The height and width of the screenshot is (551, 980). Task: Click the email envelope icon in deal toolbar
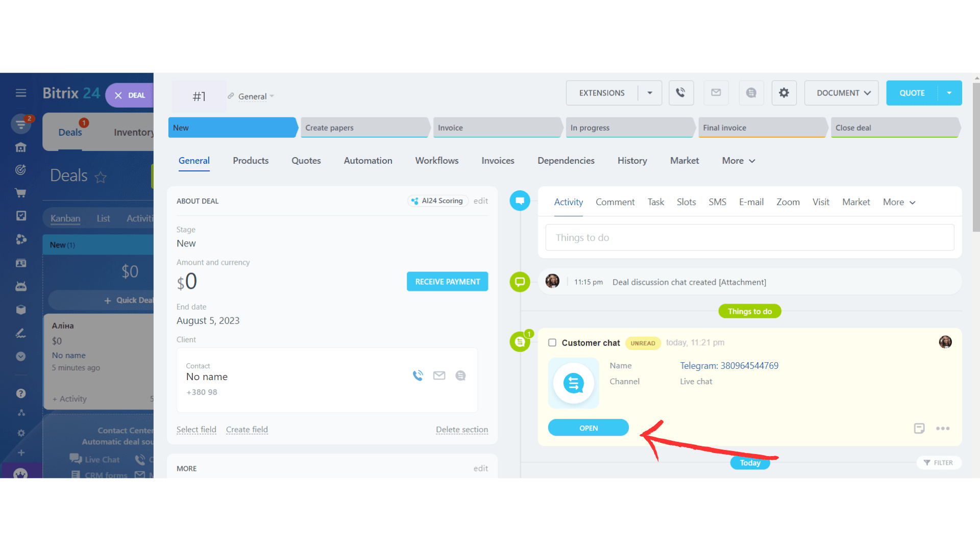click(716, 93)
